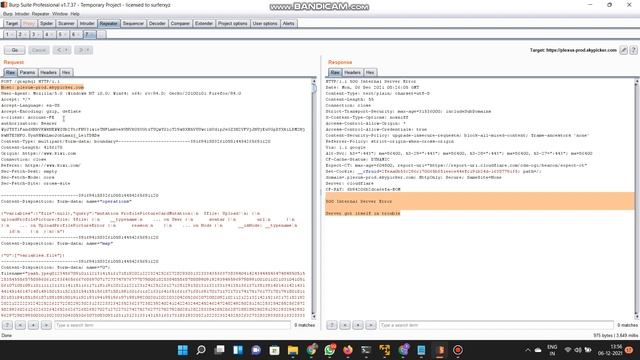Go to next request in history
Screen dimensions: 640x360
[81, 50]
